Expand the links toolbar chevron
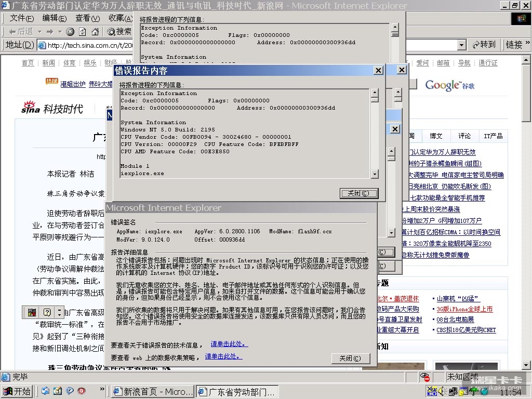This screenshot has height=399, width=532. (x=527, y=43)
